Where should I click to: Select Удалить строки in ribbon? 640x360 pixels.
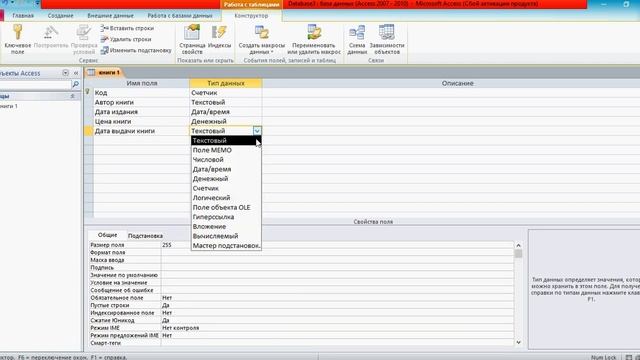tap(126, 39)
